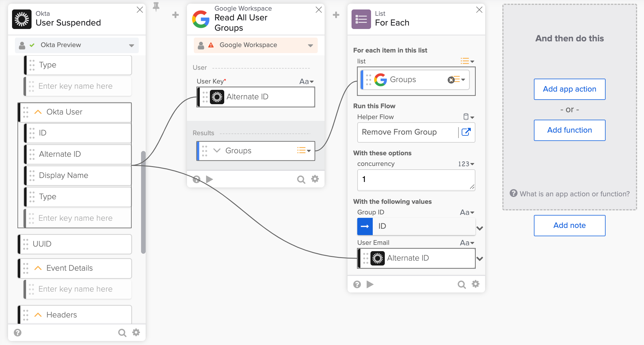The width and height of the screenshot is (644, 345).
Task: Click magnifier icon on For Each card
Action: pyautogui.click(x=461, y=284)
